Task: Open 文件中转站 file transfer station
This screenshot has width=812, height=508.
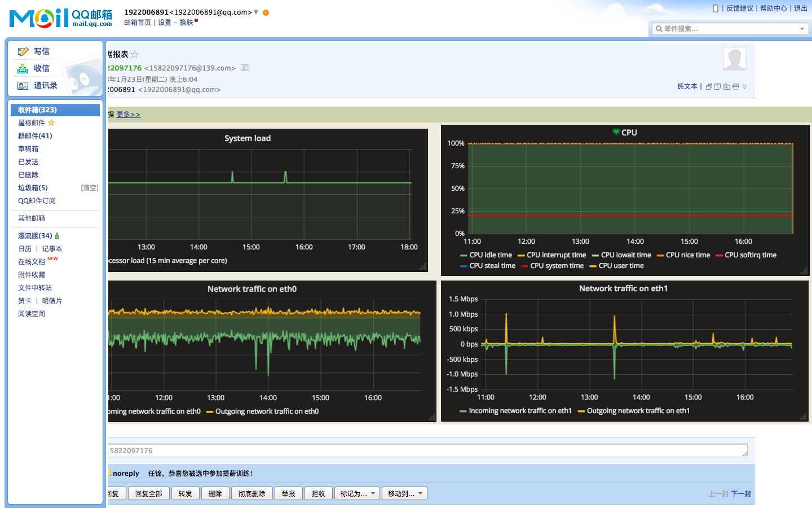Action: 35,288
